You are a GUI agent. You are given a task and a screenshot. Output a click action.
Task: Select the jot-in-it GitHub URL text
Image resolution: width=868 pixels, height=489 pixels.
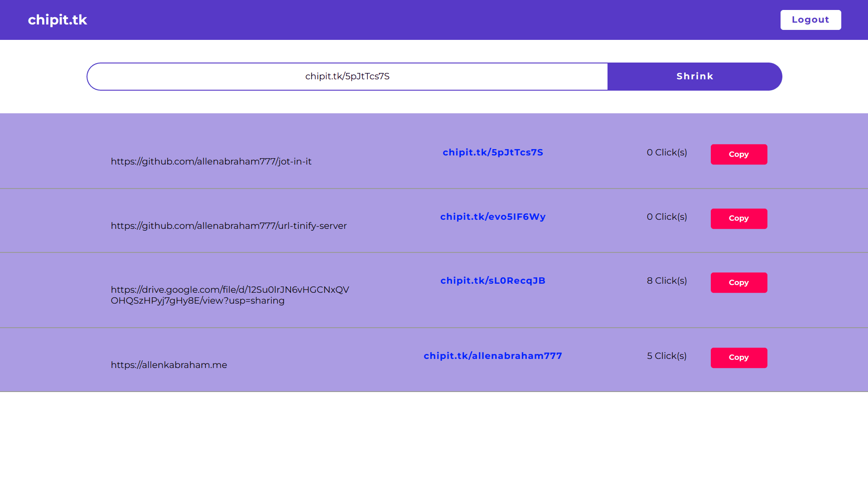pyautogui.click(x=211, y=162)
